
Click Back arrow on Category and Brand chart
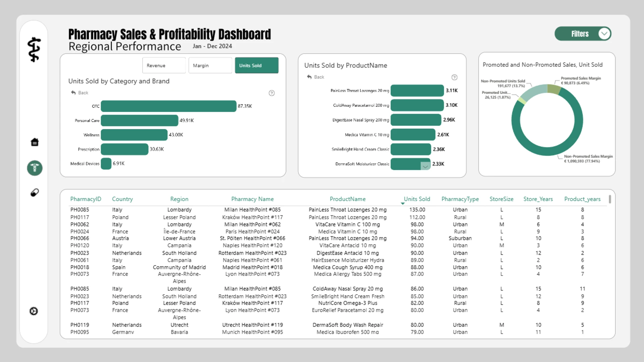tap(79, 93)
